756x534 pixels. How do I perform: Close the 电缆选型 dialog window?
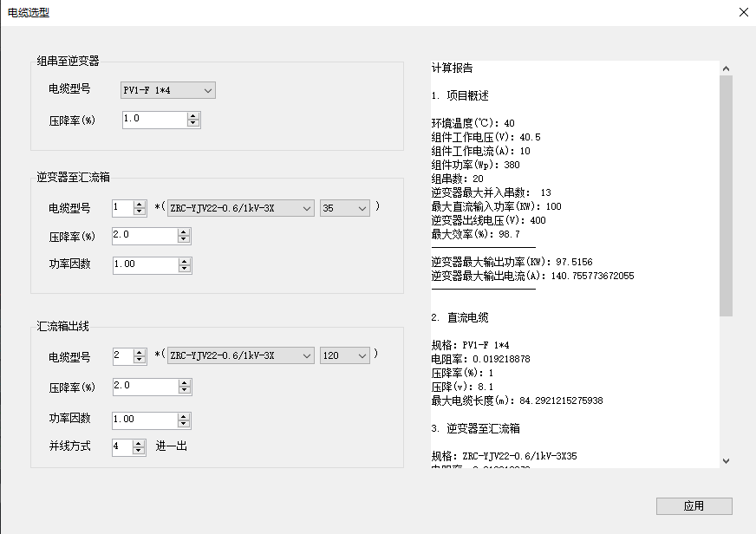(x=743, y=12)
